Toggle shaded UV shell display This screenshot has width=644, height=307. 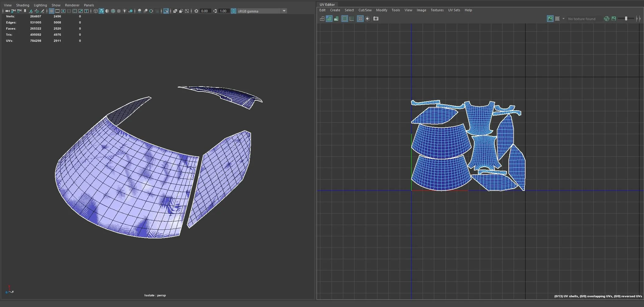pyautogui.click(x=329, y=19)
